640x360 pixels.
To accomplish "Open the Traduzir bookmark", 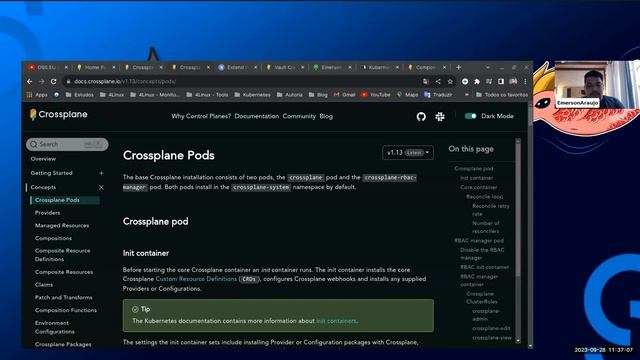I will (x=438, y=95).
